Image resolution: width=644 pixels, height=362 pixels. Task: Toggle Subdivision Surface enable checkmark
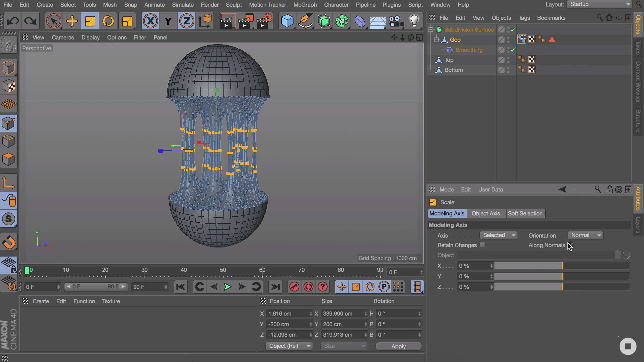coord(513,30)
